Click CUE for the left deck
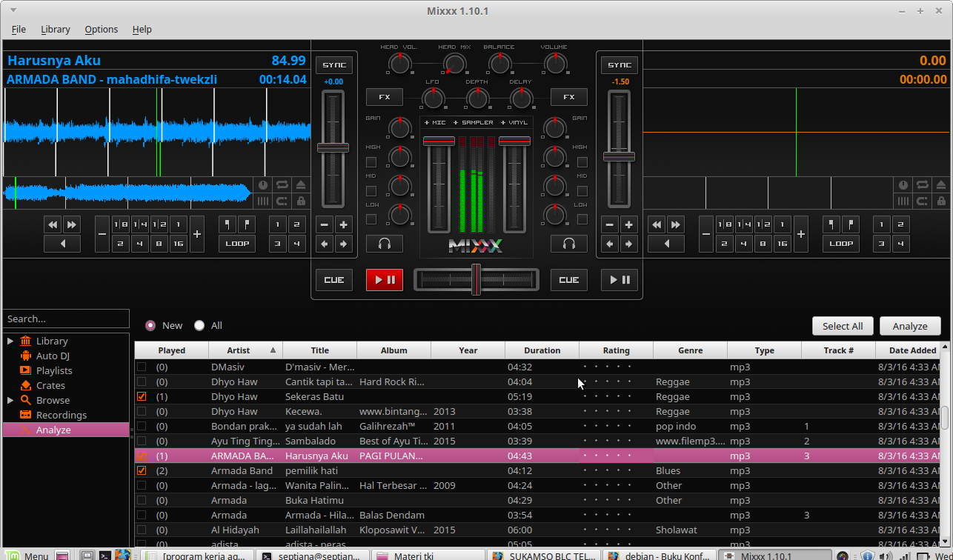The image size is (953, 560). point(334,280)
